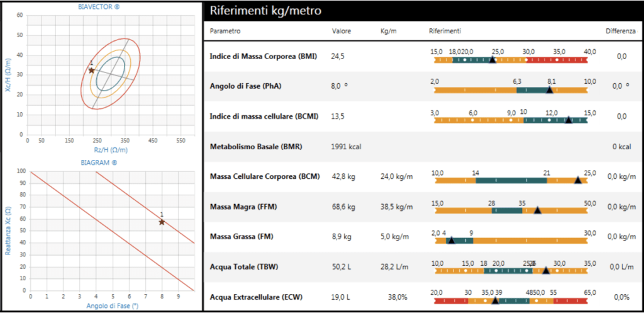Click the star marker on the BIAGRAM chart

click(162, 222)
